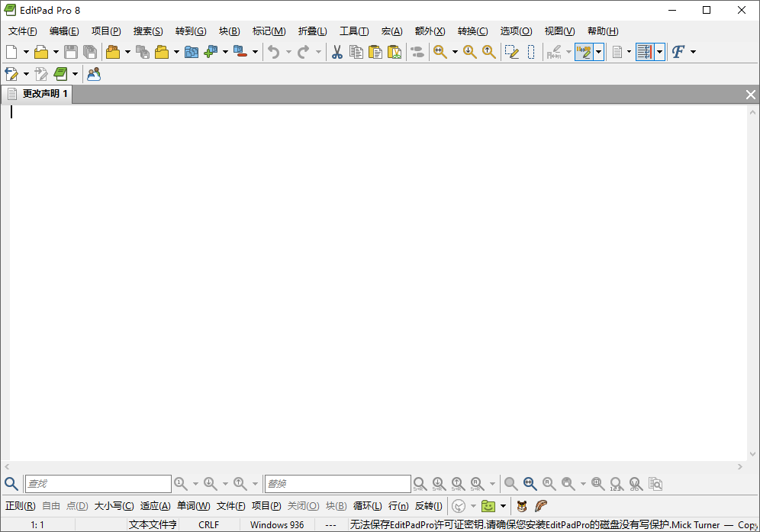
Task: Click the 查找 search text field
Action: [x=98, y=484]
